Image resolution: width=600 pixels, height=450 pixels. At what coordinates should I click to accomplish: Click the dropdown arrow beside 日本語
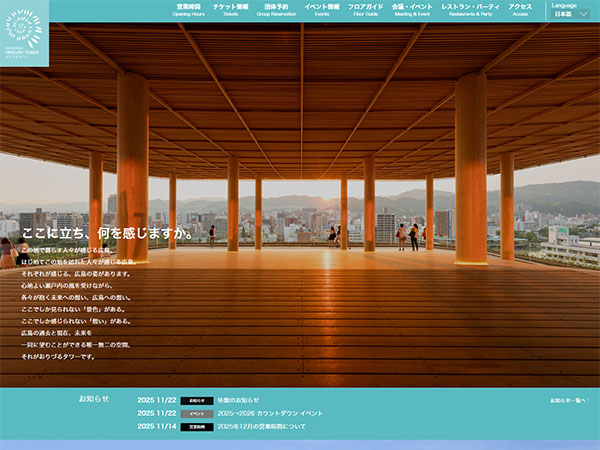tap(584, 14)
